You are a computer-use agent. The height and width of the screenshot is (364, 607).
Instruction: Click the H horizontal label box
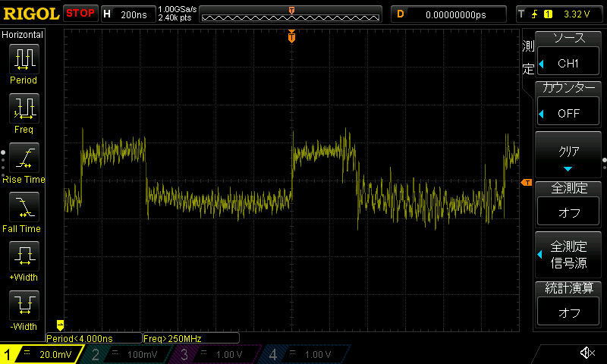pos(107,14)
